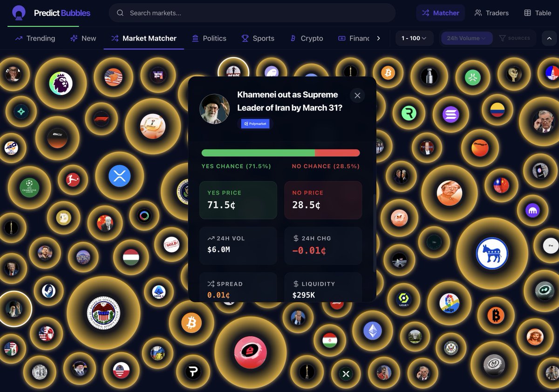
Task: Focus the Search markets field
Action: click(x=252, y=13)
